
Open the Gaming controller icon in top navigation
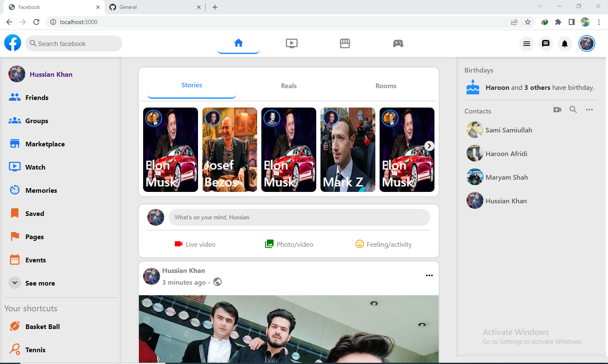click(x=398, y=43)
